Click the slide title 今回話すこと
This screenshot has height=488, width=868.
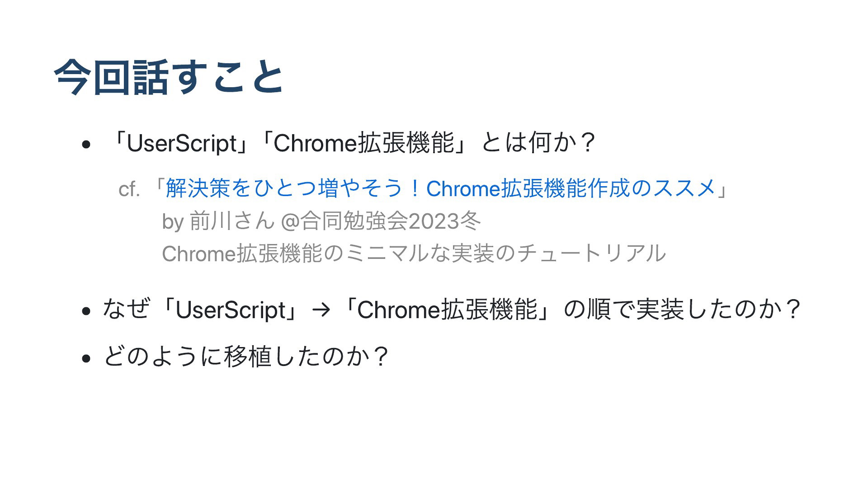(x=169, y=77)
